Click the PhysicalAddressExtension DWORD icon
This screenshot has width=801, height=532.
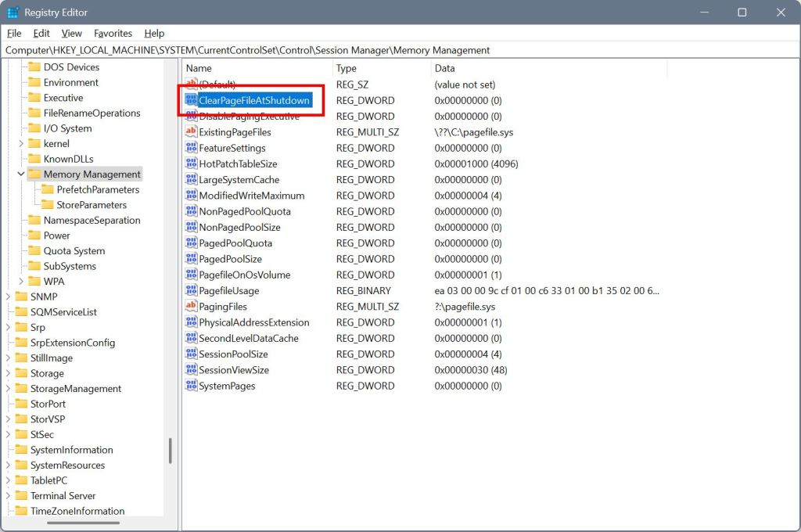191,322
